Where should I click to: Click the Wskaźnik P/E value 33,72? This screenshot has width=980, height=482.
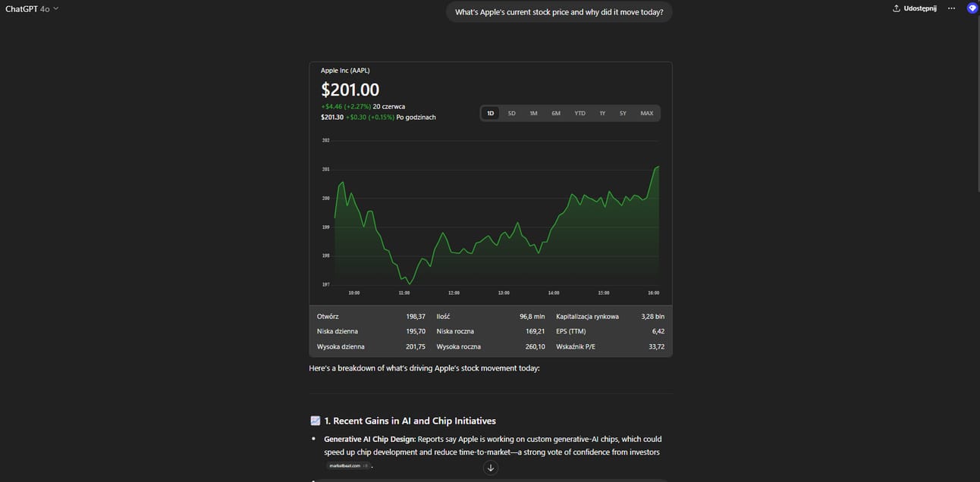tap(657, 346)
